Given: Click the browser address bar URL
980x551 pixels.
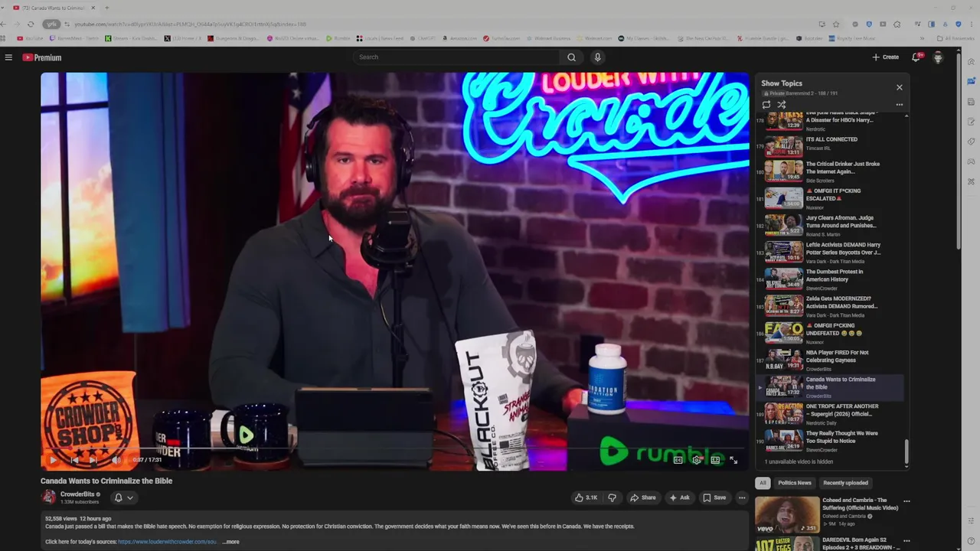Looking at the screenshot, I should pyautogui.click(x=190, y=24).
